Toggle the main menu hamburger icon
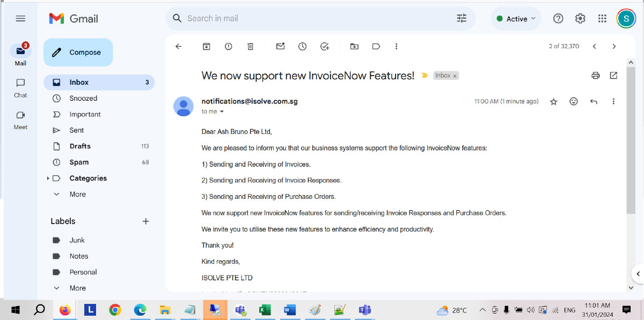 pos(20,19)
